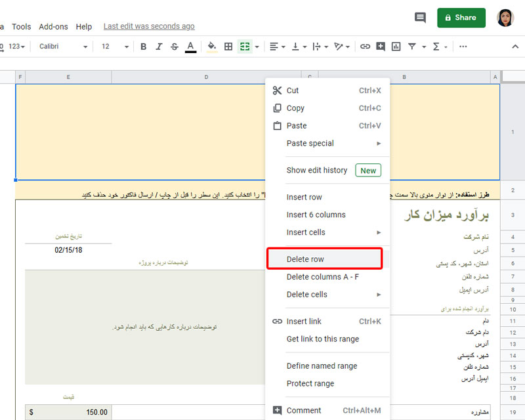This screenshot has height=420, width=525.
Task: Open the text color picker
Action: click(190, 47)
